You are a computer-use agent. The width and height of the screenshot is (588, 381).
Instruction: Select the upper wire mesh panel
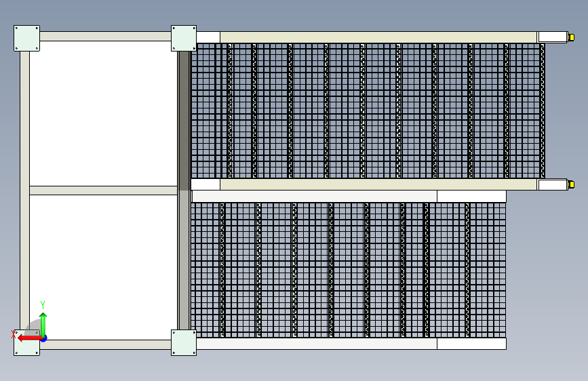pos(368,111)
